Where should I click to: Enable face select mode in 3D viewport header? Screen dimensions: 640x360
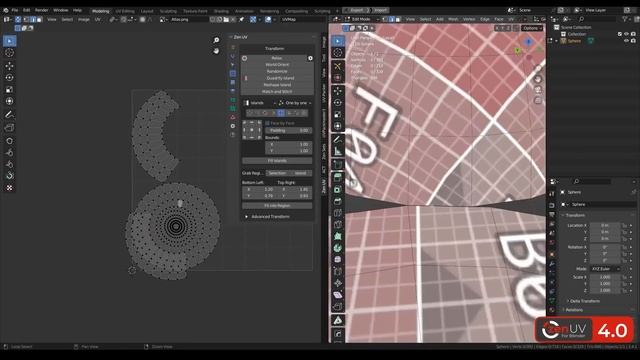(x=398, y=19)
